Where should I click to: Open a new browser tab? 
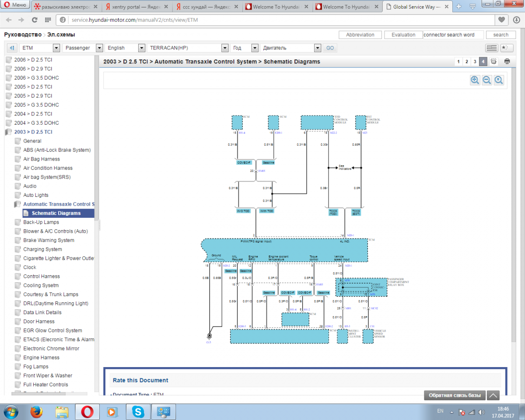point(458,6)
